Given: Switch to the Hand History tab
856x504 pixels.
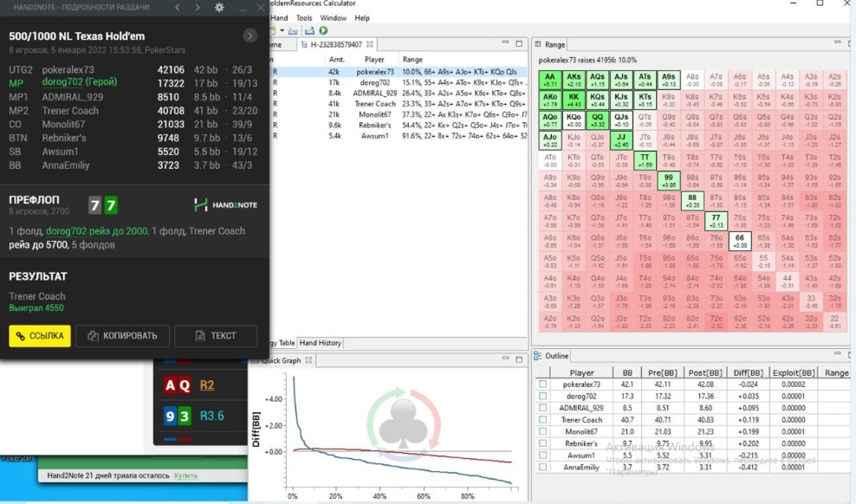Looking at the screenshot, I should coord(320,343).
